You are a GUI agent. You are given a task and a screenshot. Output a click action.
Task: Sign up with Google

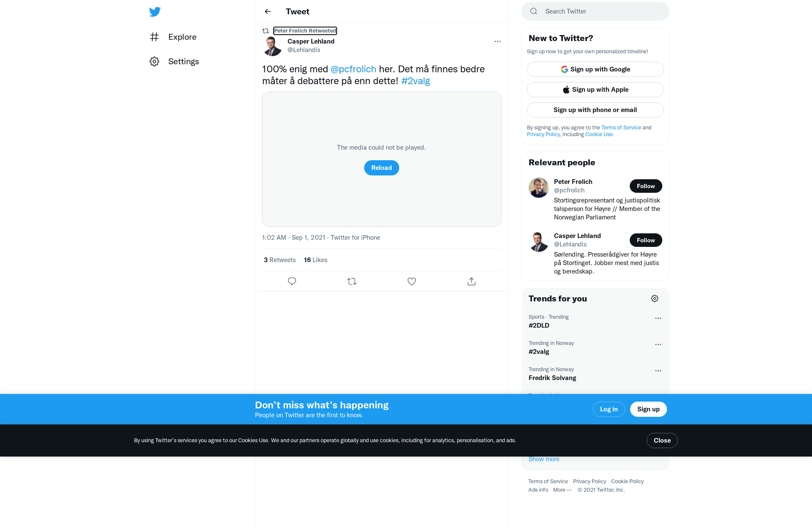595,69
